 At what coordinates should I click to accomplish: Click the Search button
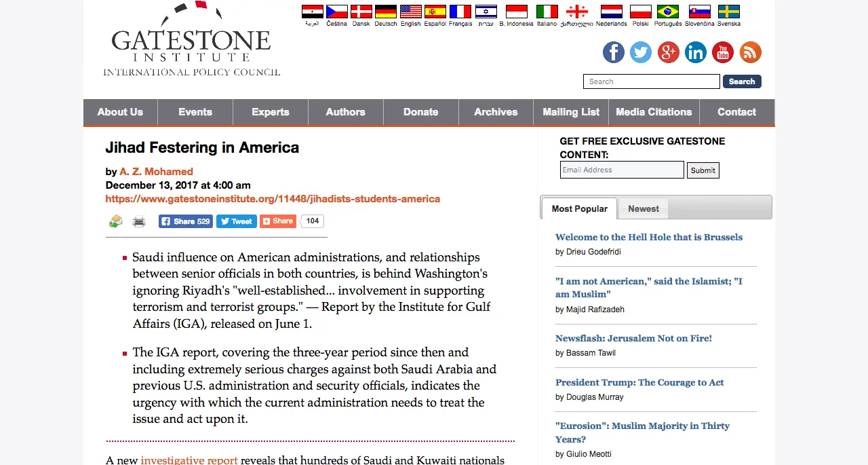click(x=742, y=81)
